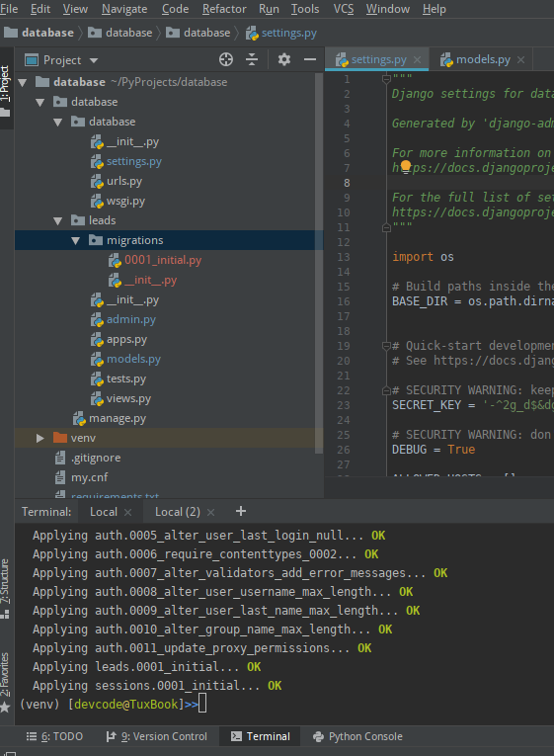
Task: Open the View menu
Action: [75, 9]
